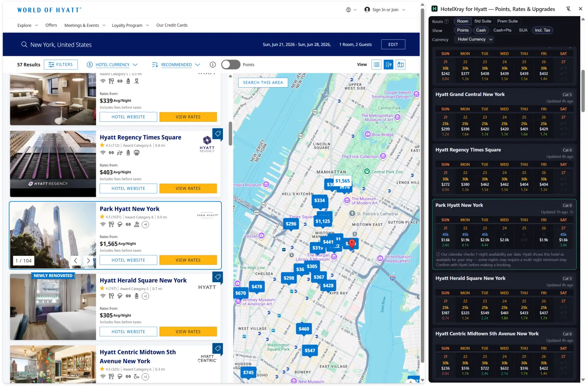Toggle the Points switch
Image resolution: width=588 pixels, height=386 pixels.
231,65
